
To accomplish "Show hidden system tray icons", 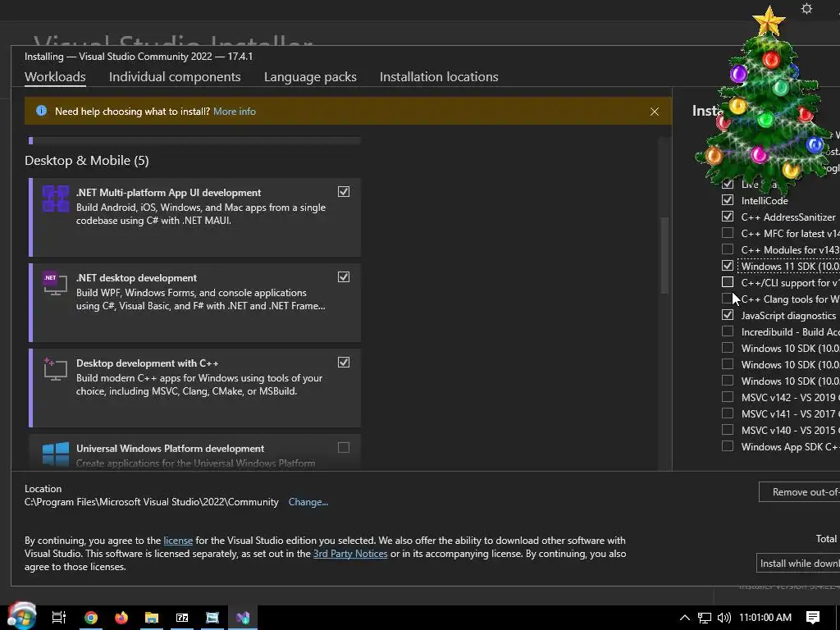I will click(685, 618).
